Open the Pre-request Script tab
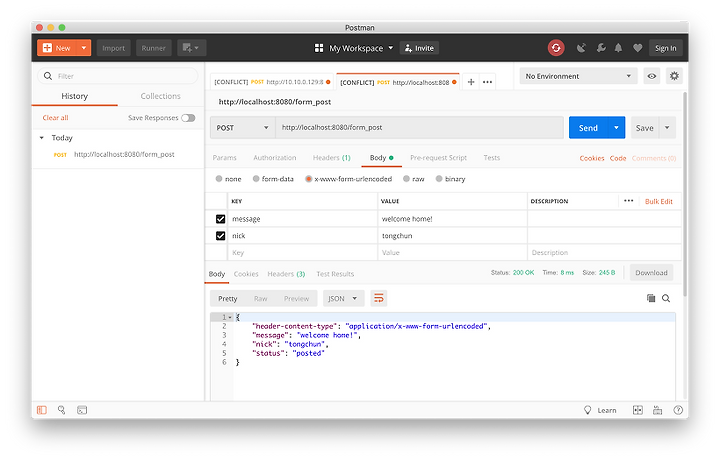 (x=438, y=157)
